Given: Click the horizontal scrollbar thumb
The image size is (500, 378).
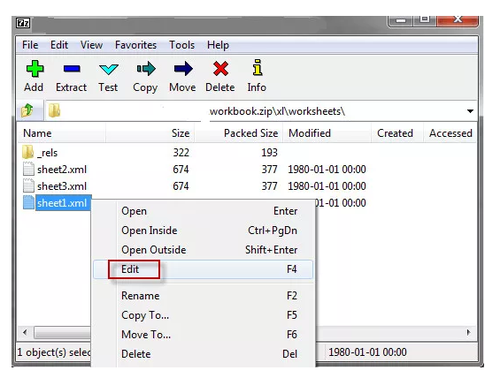Looking at the screenshot, I should tap(62, 332).
